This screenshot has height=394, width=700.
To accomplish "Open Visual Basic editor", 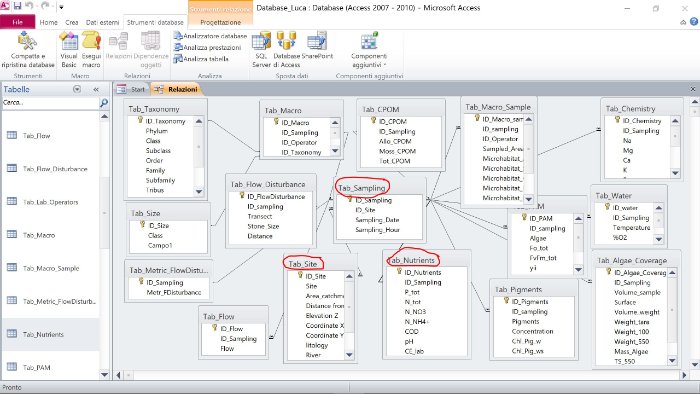I will coord(69,50).
